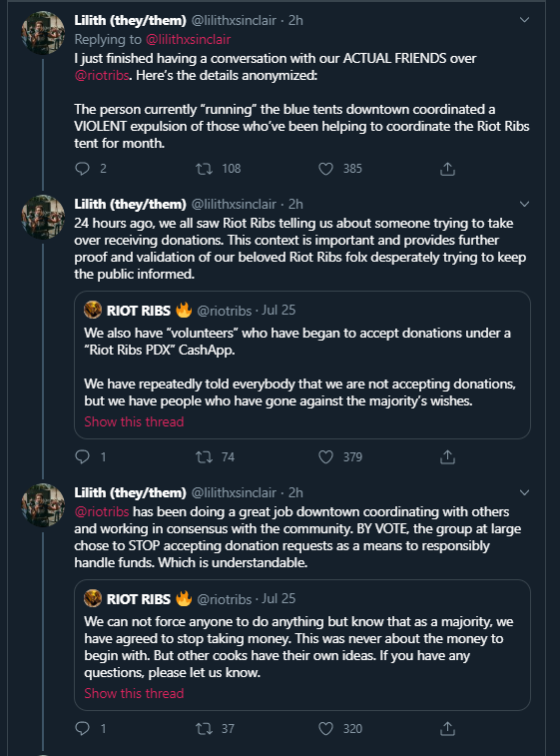The width and height of the screenshot is (560, 756).
Task: Share the tweet with 320 likes
Action: [x=447, y=728]
